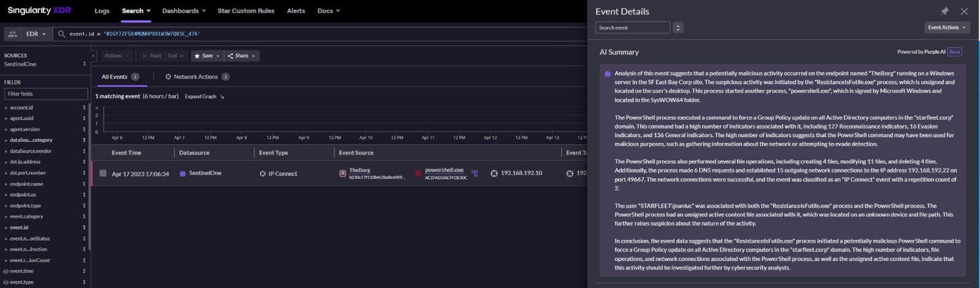Click the star icon on Save
The width and height of the screenshot is (980, 288).
tap(197, 56)
